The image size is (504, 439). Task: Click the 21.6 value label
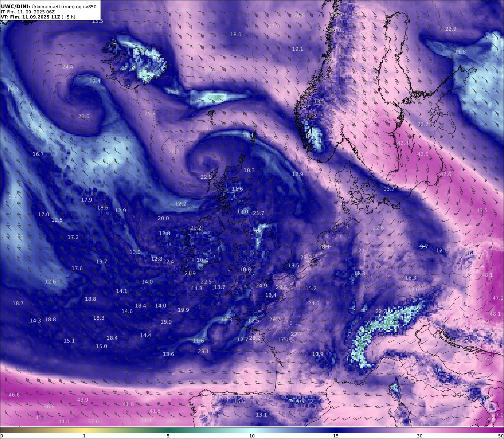click(84, 116)
